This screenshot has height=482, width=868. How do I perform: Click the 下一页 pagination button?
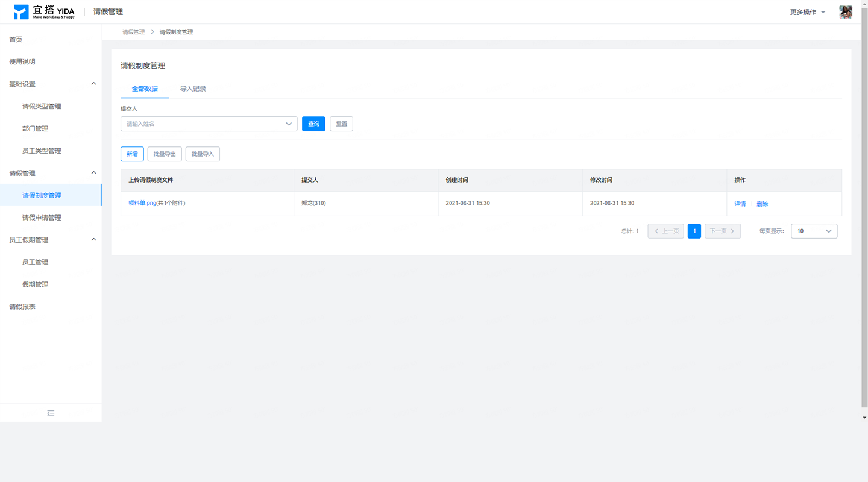click(x=723, y=231)
